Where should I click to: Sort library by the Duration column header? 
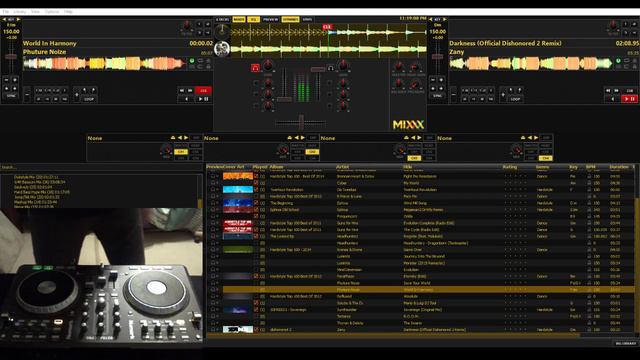click(619, 167)
